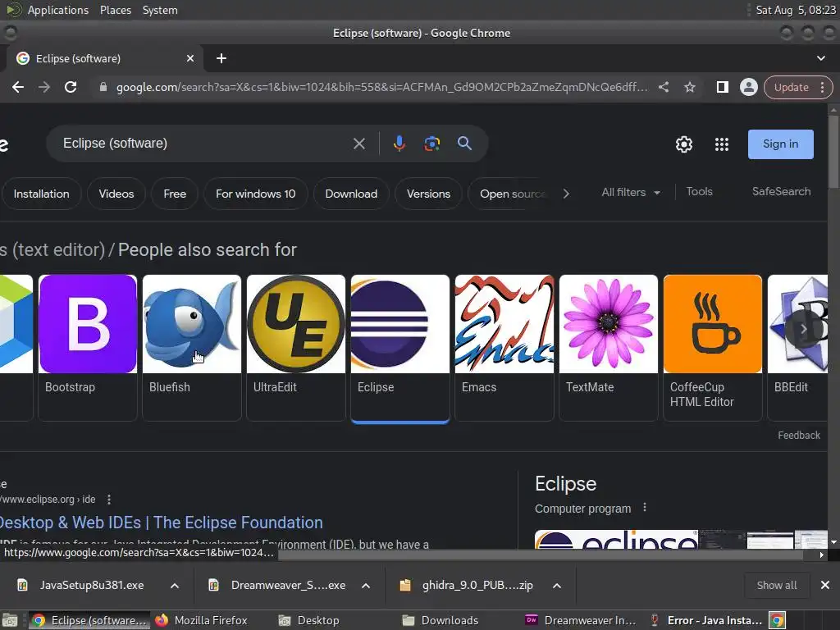Open the Places menu
The height and width of the screenshot is (630, 840).
[x=116, y=10]
